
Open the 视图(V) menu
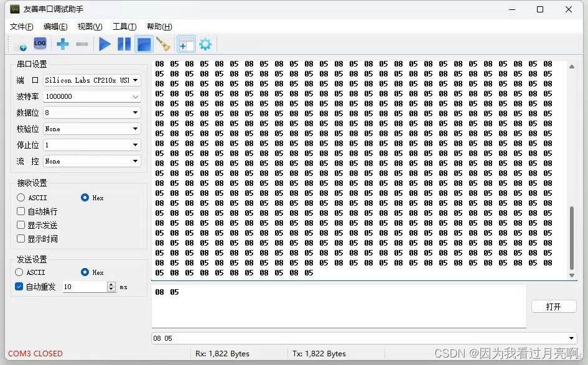(x=90, y=27)
